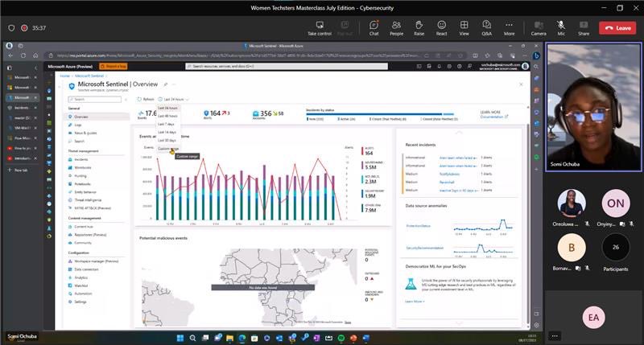The width and height of the screenshot is (644, 345).
Task: Click the Home breadcrumb link
Action: click(64, 76)
